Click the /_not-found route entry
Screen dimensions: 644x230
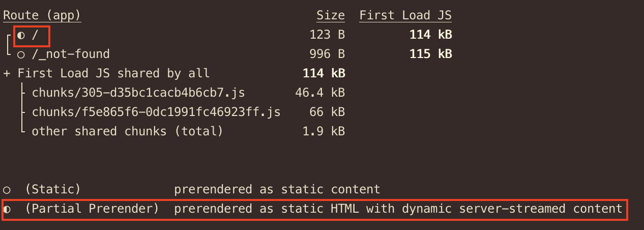point(71,54)
